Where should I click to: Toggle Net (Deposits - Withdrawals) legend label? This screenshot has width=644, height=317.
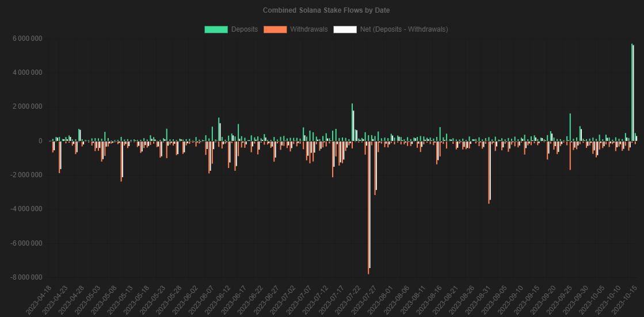click(x=403, y=29)
